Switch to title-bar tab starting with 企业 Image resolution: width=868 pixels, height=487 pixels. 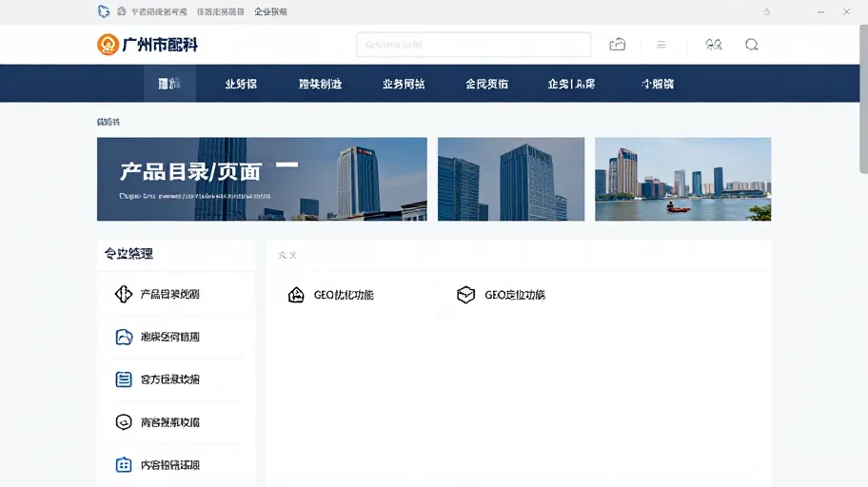coord(270,11)
